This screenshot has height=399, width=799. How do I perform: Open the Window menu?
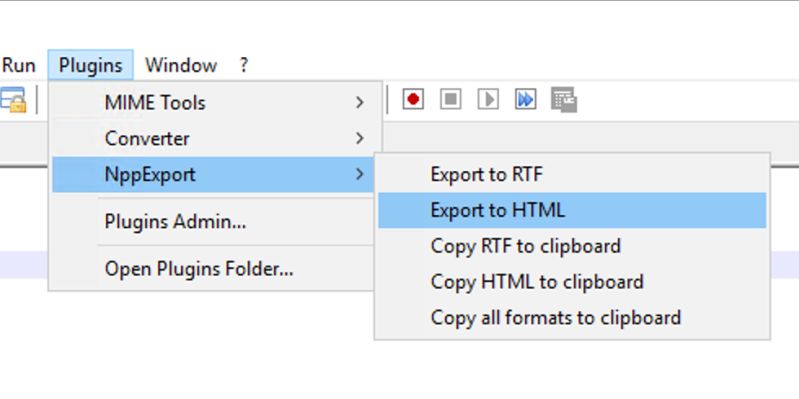(181, 65)
